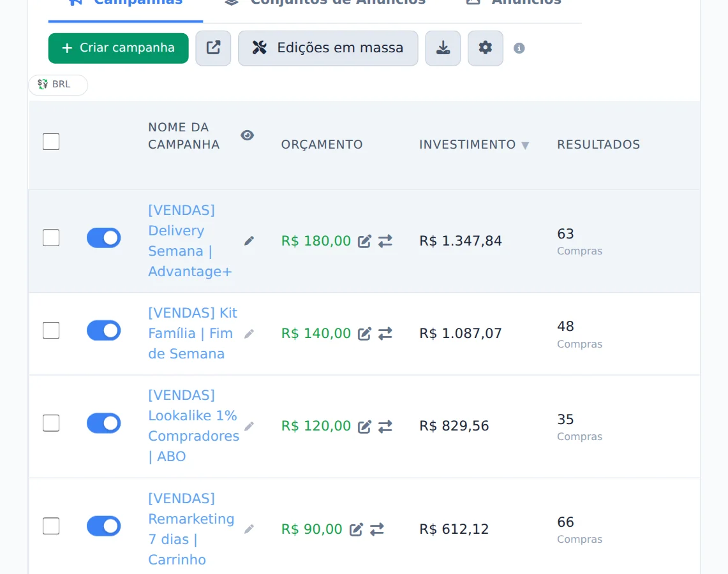This screenshot has width=728, height=574.
Task: Click the Criar campanha button
Action: click(119, 48)
